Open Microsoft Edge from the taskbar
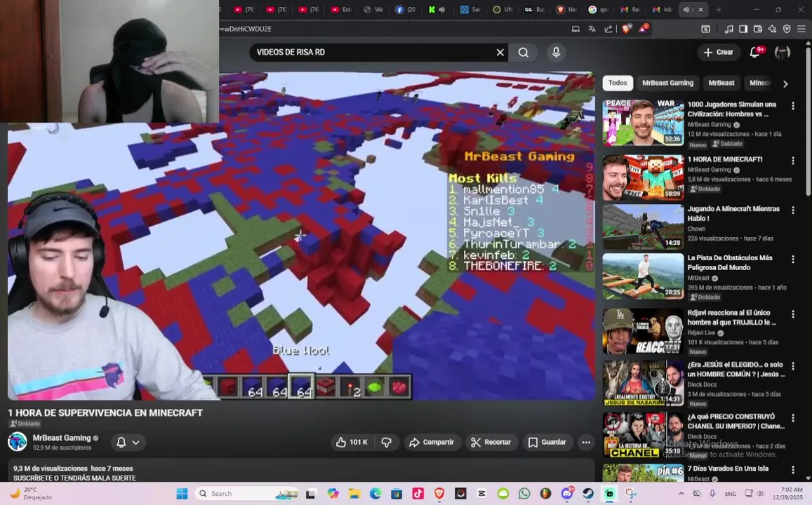Image resolution: width=812 pixels, height=505 pixels. click(x=375, y=493)
